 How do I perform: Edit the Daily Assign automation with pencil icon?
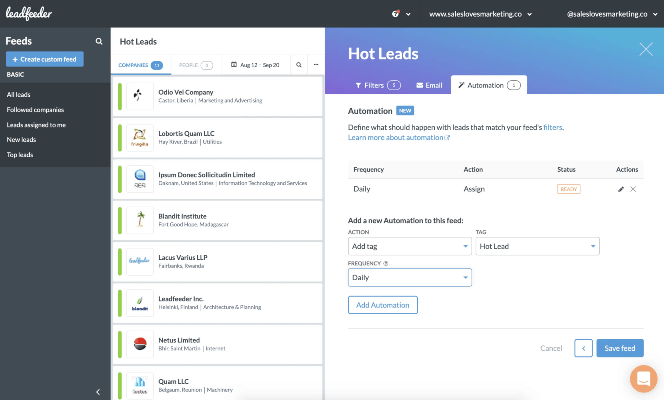(x=621, y=188)
